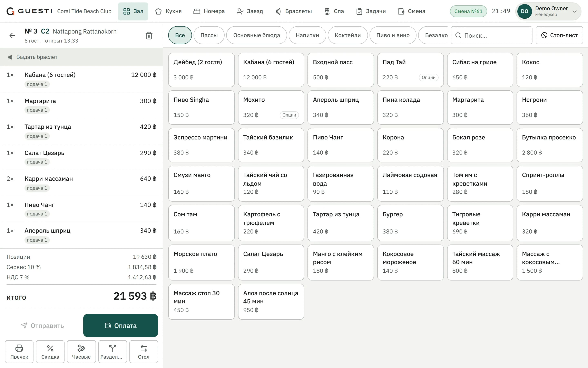
Task: Click the Guesti logo icon
Action: pyautogui.click(x=10, y=11)
